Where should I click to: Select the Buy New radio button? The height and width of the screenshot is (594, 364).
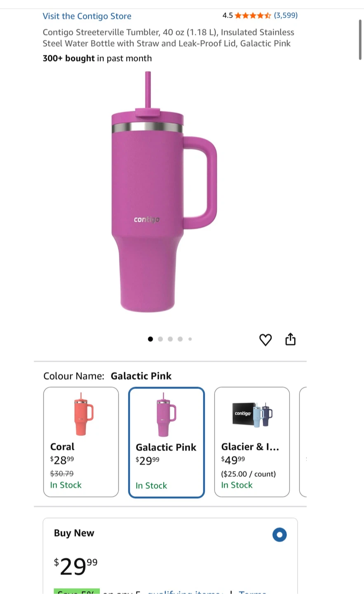pos(279,535)
